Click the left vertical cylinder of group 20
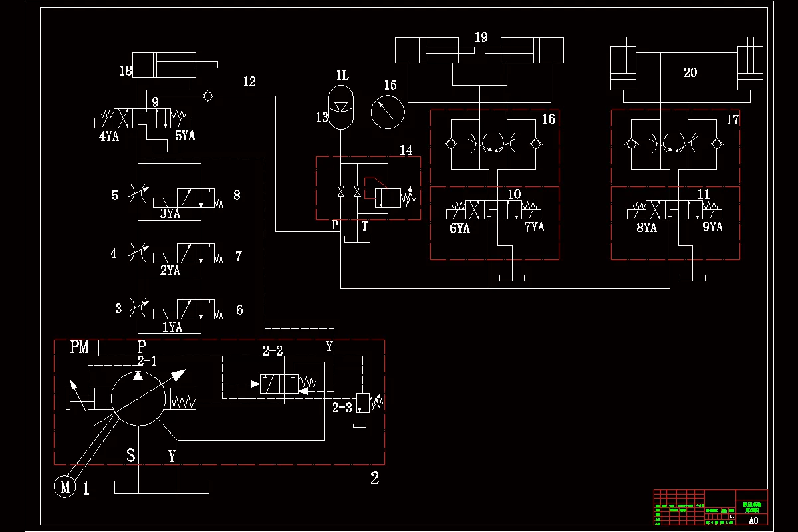Viewport: 798px width, 532px height. (x=624, y=64)
